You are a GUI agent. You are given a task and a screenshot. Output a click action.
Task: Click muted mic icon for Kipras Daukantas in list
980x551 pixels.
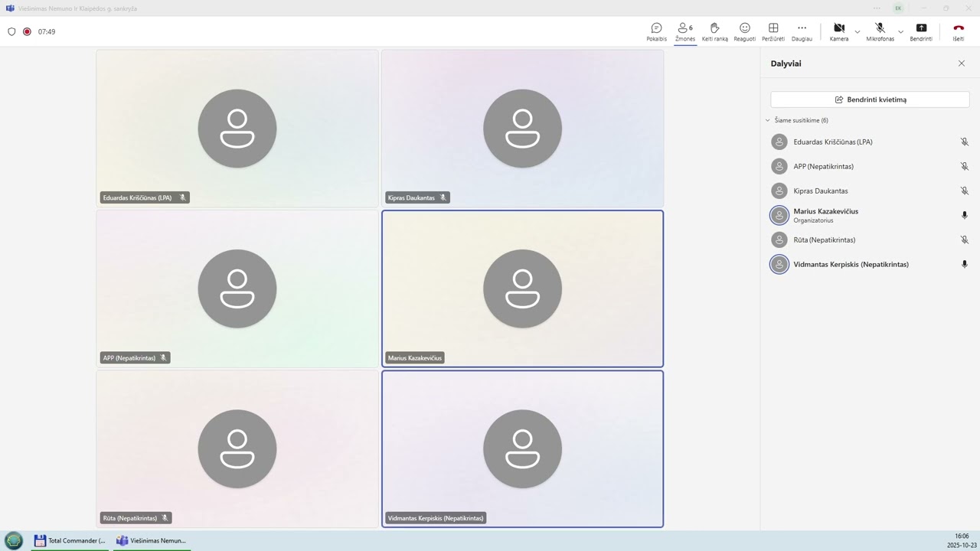click(964, 191)
